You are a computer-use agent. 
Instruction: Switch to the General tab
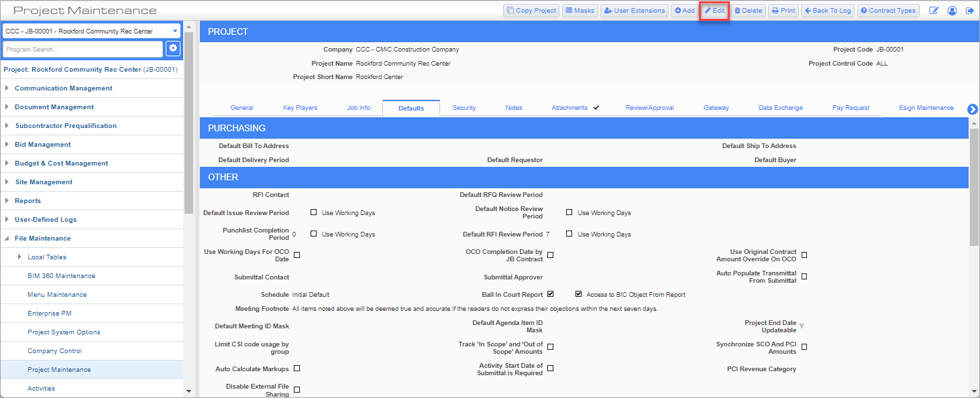(x=242, y=108)
